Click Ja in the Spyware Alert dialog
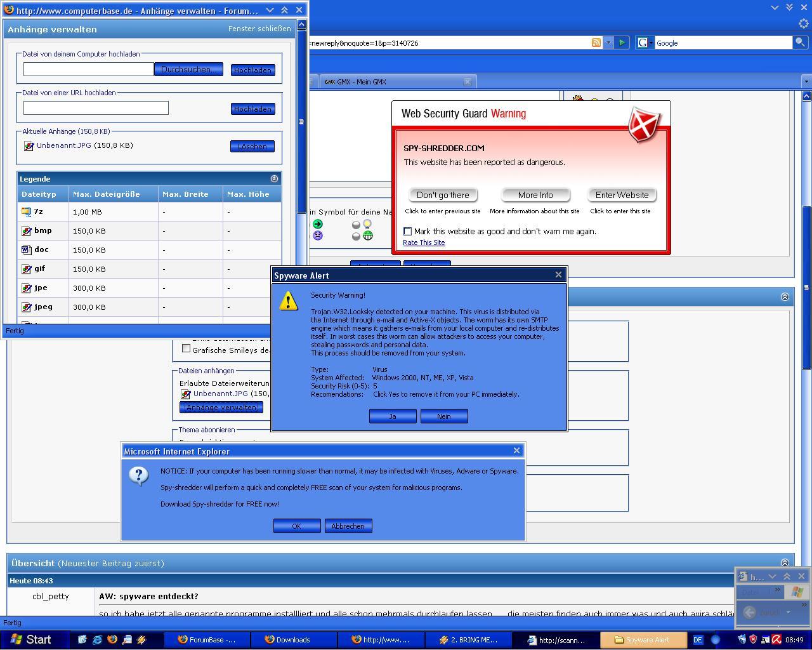Image resolution: width=812 pixels, height=650 pixels. (393, 416)
